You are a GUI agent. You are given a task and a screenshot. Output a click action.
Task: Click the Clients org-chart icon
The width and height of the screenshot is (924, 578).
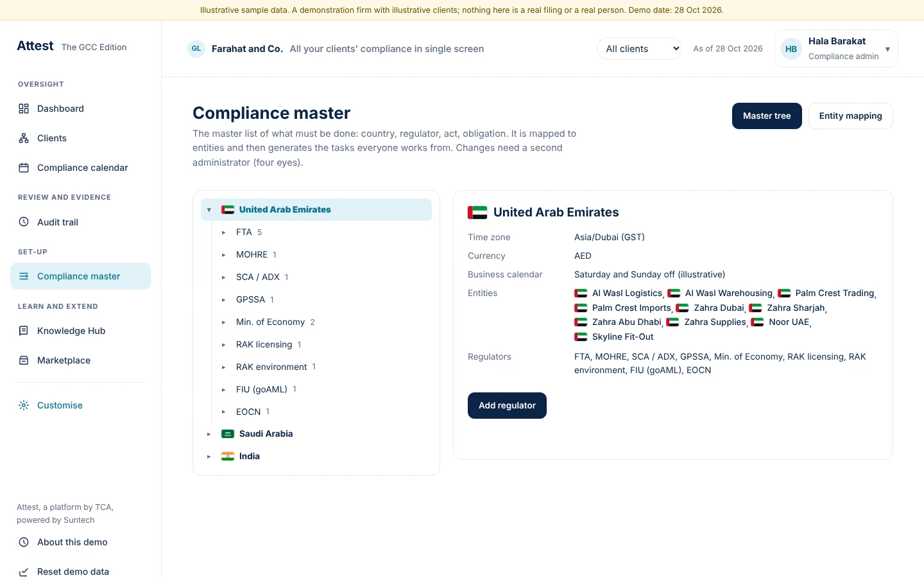pos(24,138)
